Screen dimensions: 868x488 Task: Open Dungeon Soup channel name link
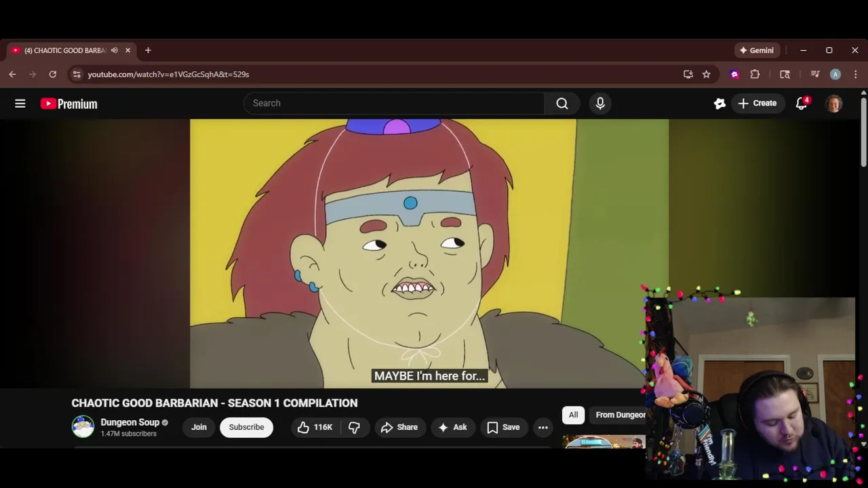coord(130,422)
